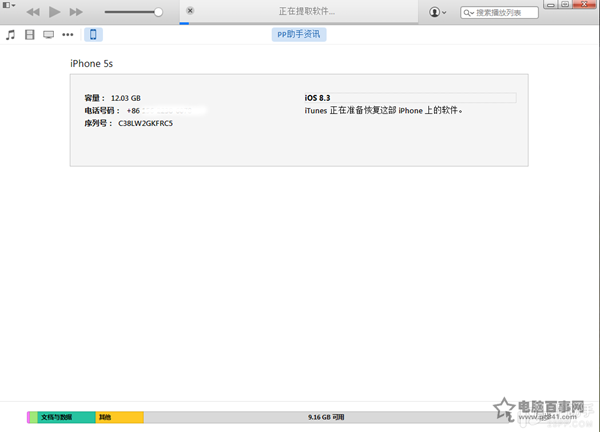Skip back with the Previous track button

pos(33,12)
